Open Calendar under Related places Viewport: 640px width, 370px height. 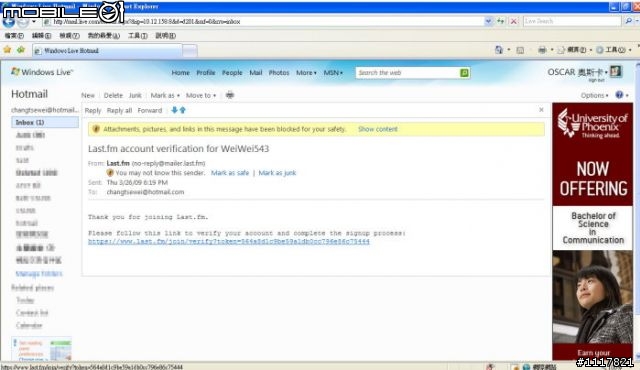point(29,325)
